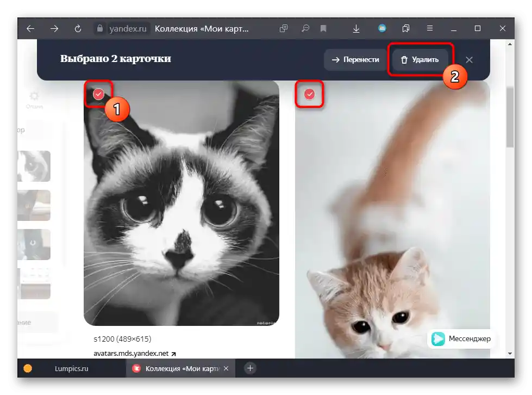This screenshot has width=532, height=395.
Task: Minimize the browser window
Action: [x=454, y=29]
